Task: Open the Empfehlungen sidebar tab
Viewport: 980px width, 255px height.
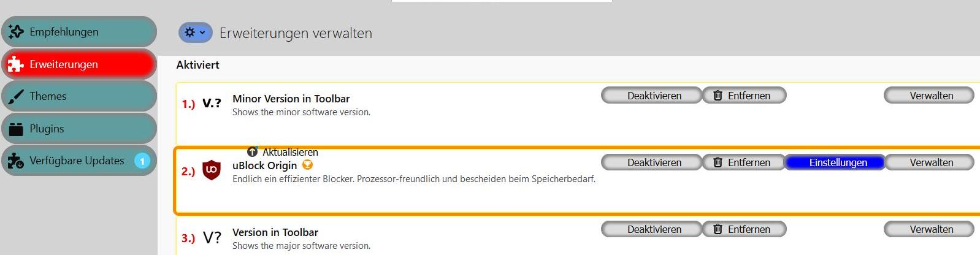Action: point(78,32)
